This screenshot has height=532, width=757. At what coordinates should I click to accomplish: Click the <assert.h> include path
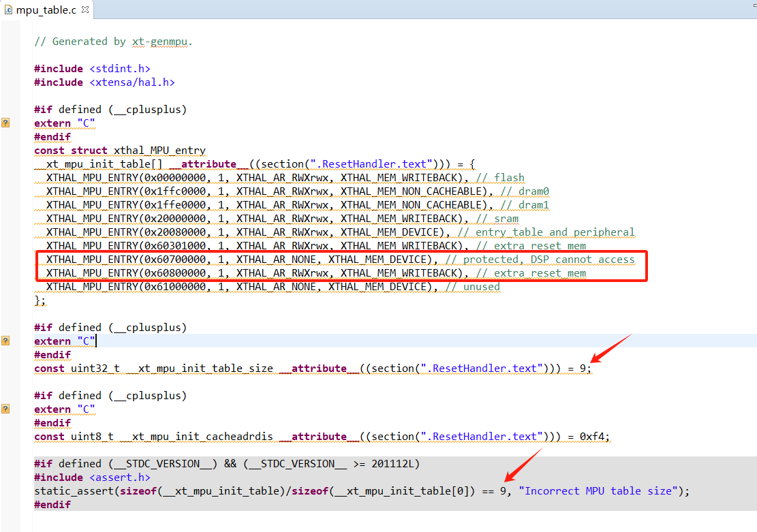point(120,478)
